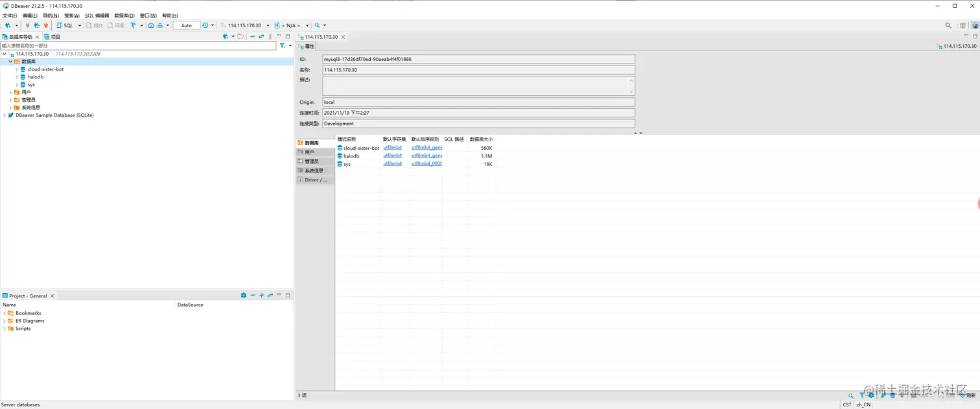This screenshot has height=409, width=980.
Task: Expand the Bookmarks folder
Action: click(4, 313)
